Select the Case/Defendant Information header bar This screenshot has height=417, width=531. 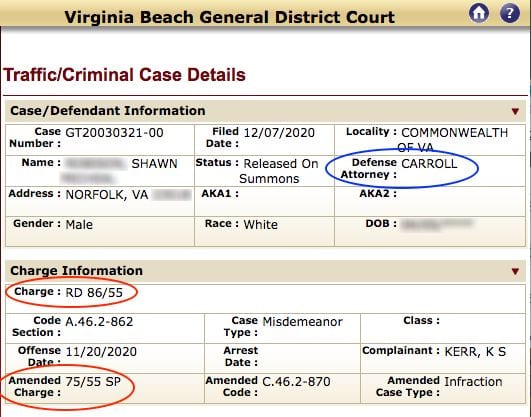click(265, 111)
